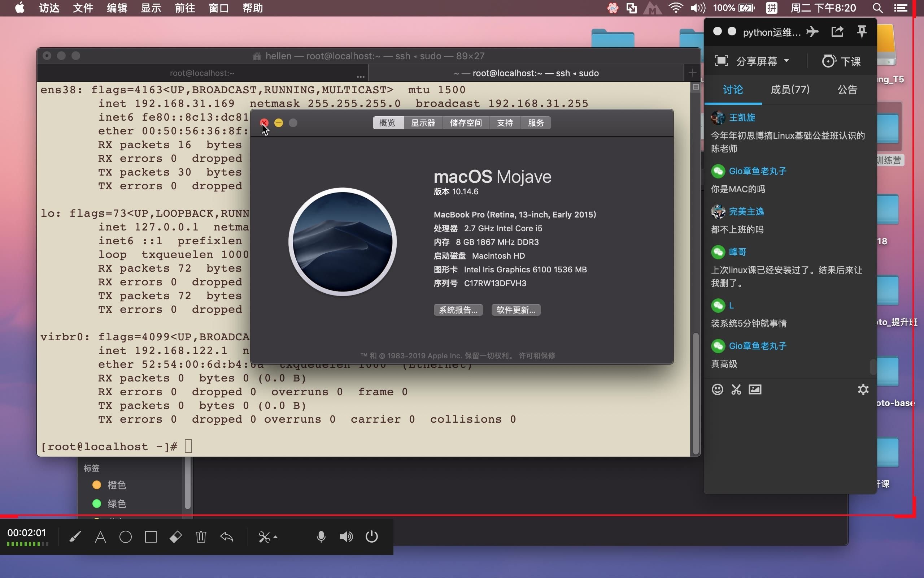
Task: Click the power button to stop recording
Action: click(x=372, y=537)
